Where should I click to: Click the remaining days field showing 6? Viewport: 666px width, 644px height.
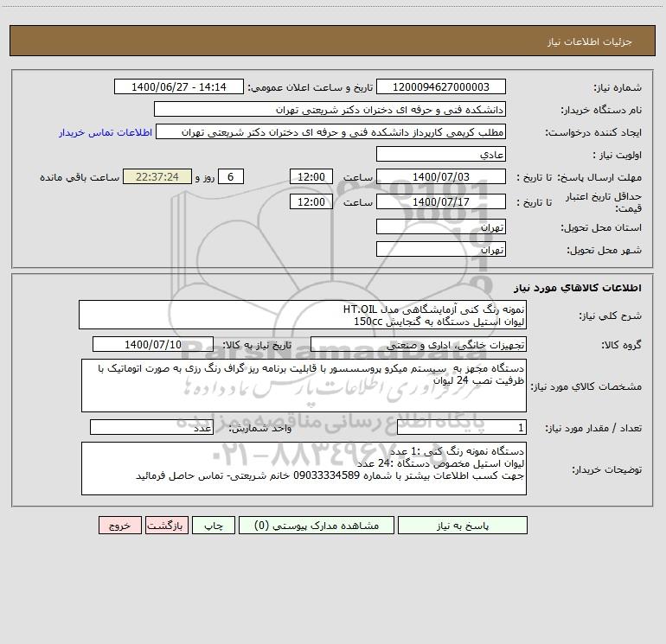coord(231,176)
